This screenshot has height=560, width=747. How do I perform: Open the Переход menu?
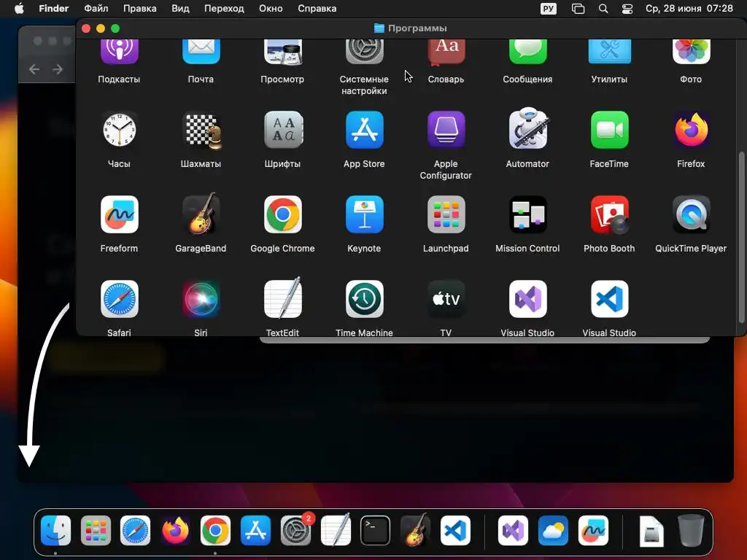224,9
